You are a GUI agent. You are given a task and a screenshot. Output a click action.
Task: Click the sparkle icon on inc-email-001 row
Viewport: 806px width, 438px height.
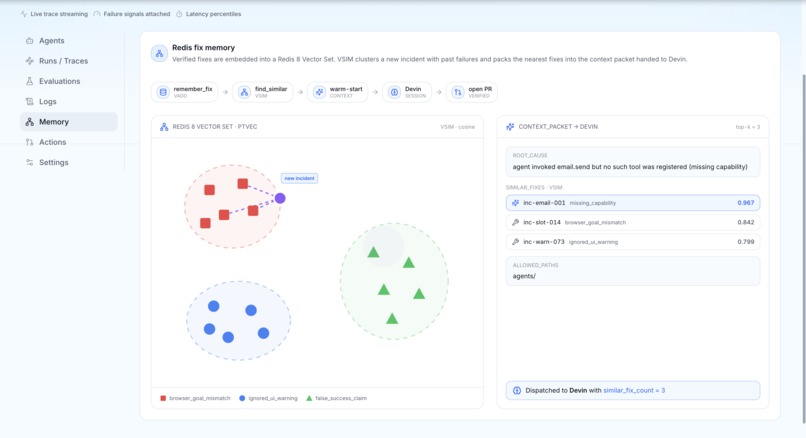tap(516, 203)
